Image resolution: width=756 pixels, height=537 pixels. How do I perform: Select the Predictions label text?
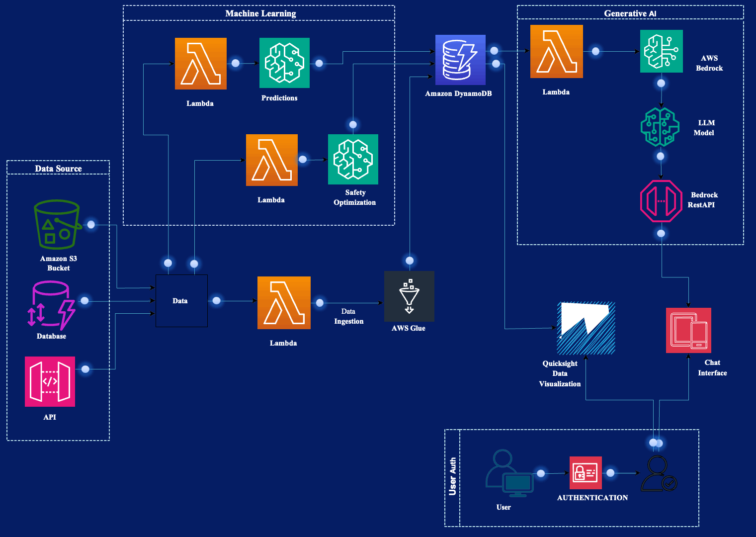click(279, 98)
